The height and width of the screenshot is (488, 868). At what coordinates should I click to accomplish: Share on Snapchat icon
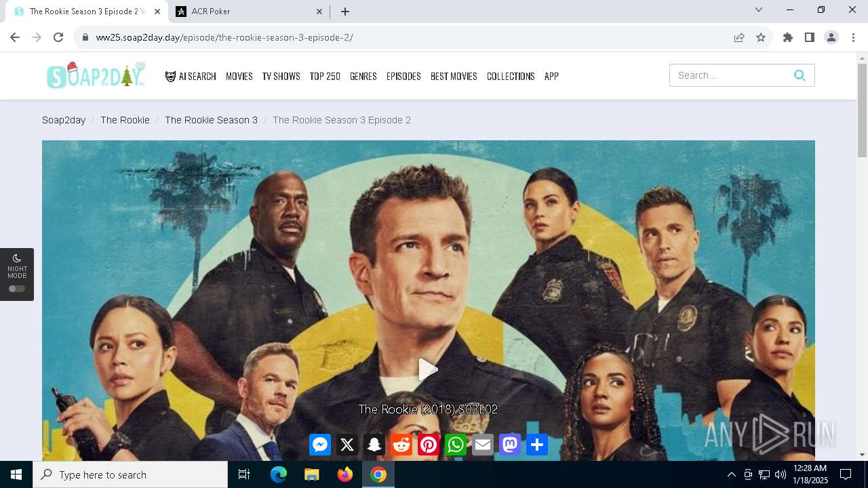tap(374, 445)
